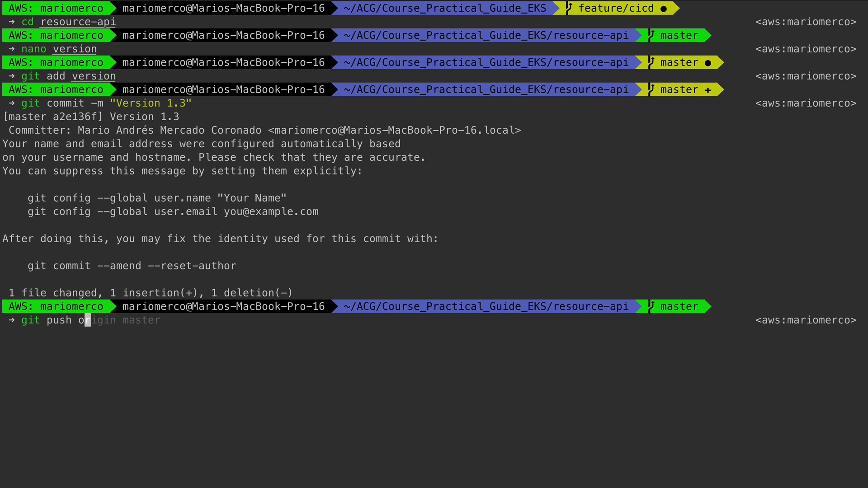Click the arrow prompt before nano version

(x=12, y=49)
